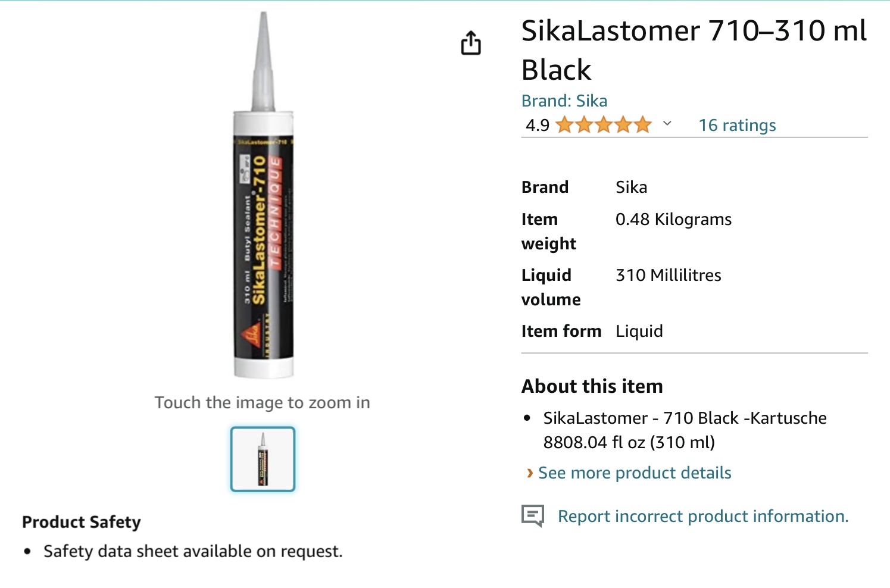890x588 pixels.
Task: Click the orange star rating icons
Action: 604,125
